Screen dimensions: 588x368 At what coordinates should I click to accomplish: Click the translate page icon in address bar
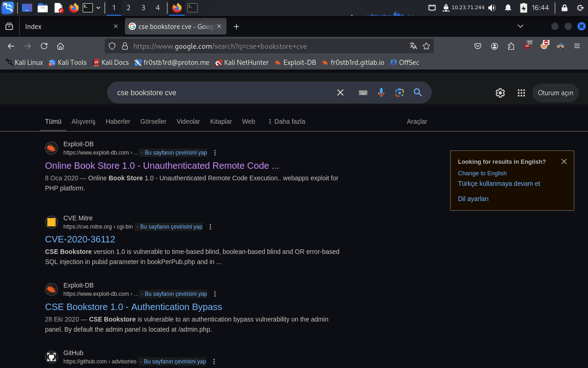413,46
